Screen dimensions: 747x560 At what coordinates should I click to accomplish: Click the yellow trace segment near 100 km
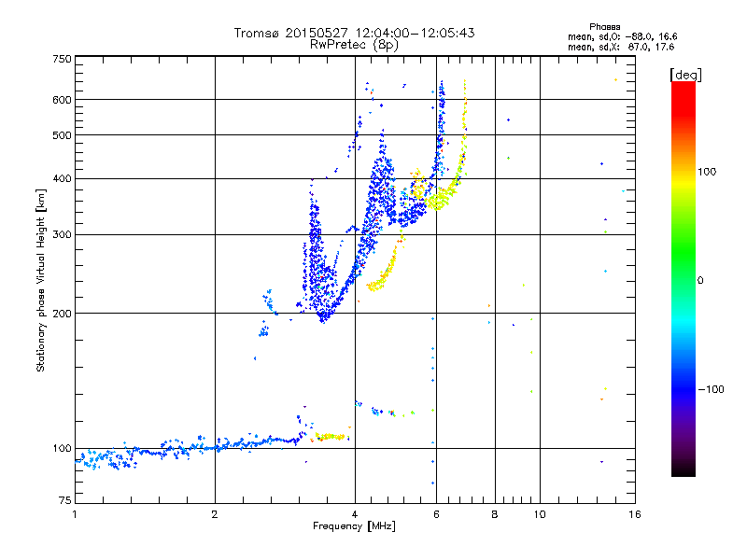331,437
